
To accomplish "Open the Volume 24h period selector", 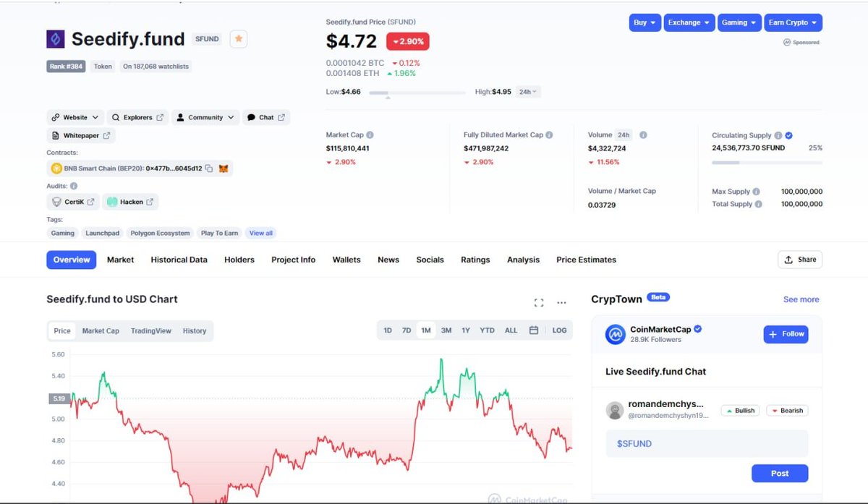I will point(624,135).
